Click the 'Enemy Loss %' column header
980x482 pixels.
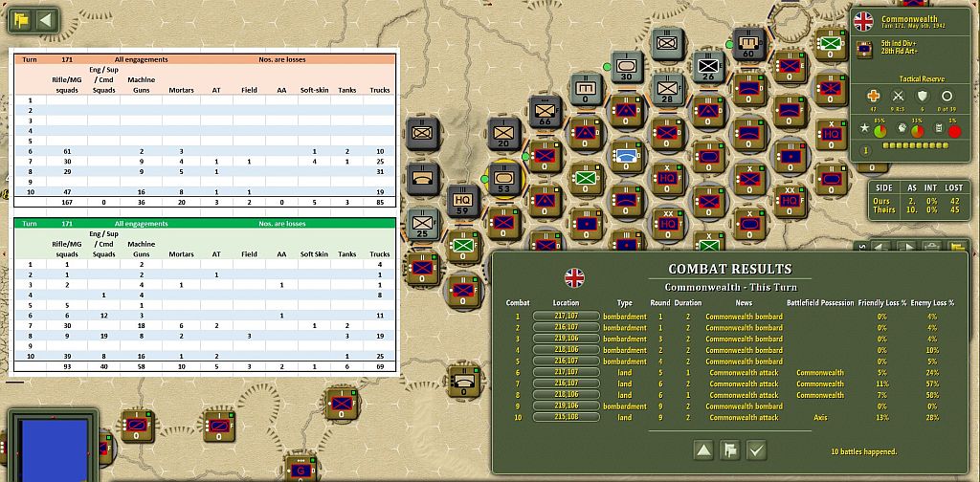pos(932,303)
